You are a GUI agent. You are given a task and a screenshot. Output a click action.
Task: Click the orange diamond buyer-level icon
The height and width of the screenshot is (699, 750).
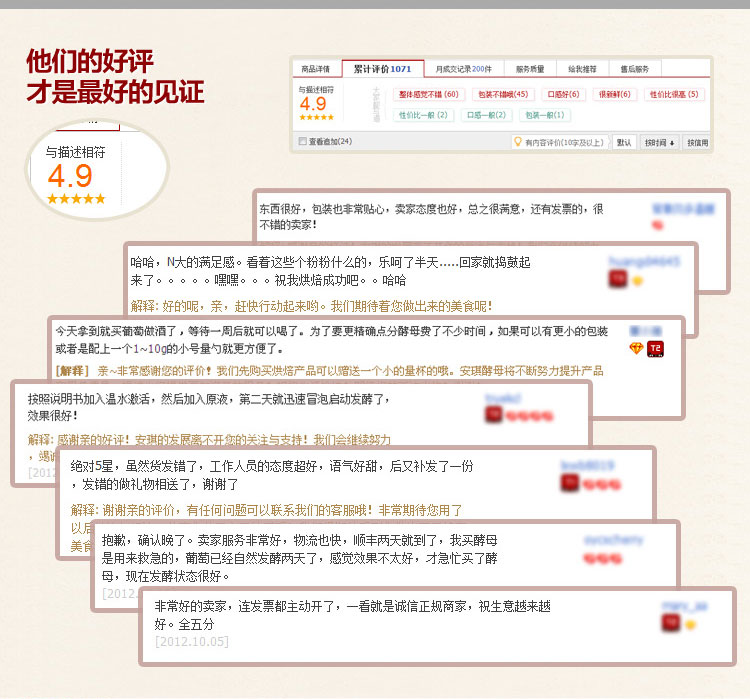click(636, 348)
